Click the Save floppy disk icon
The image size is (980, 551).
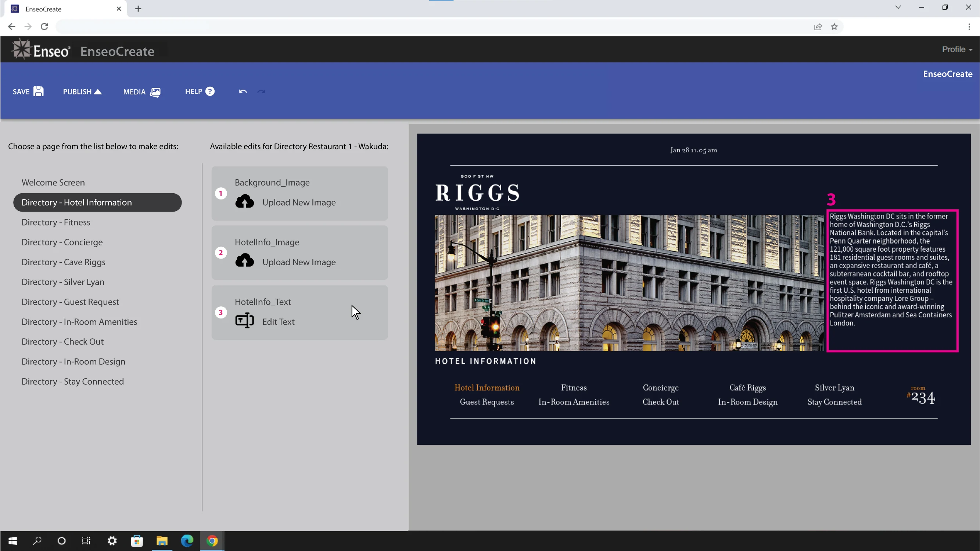pyautogui.click(x=39, y=91)
